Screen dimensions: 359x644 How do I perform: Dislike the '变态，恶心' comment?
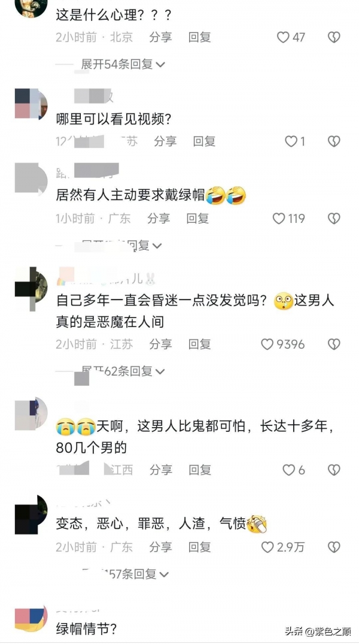[x=334, y=547]
